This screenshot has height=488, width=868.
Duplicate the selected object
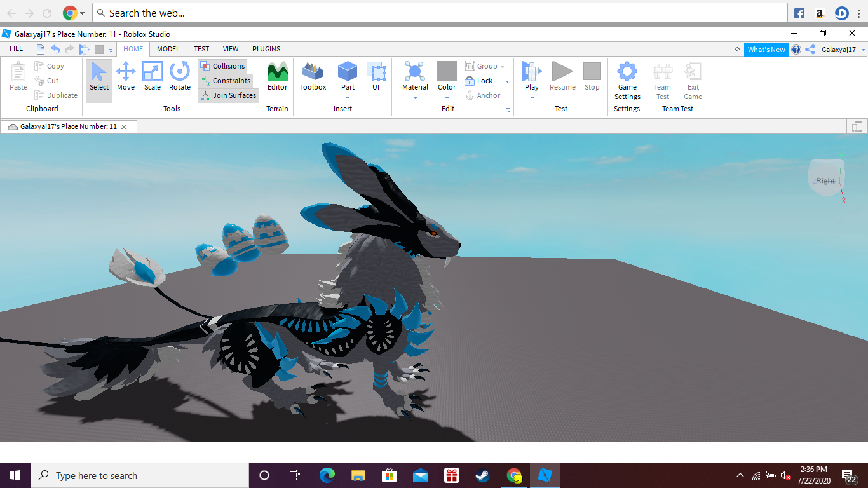(56, 95)
